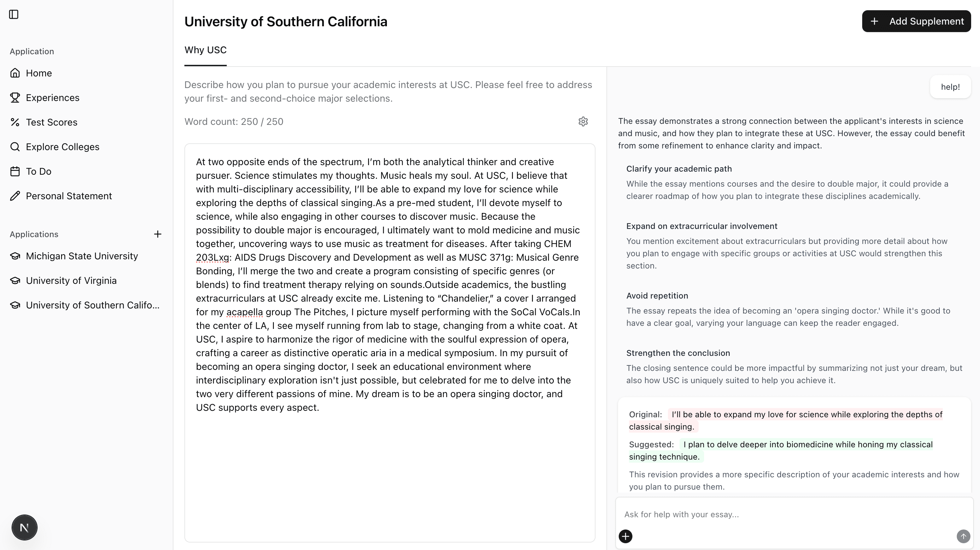Open word count settings gear
Image resolution: width=980 pixels, height=550 pixels.
[x=583, y=121]
